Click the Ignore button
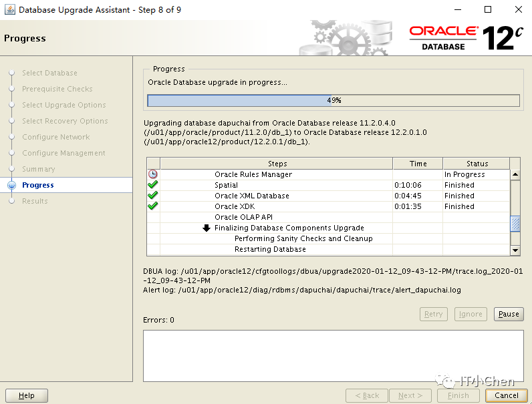The height and width of the screenshot is (404, 532). [471, 314]
